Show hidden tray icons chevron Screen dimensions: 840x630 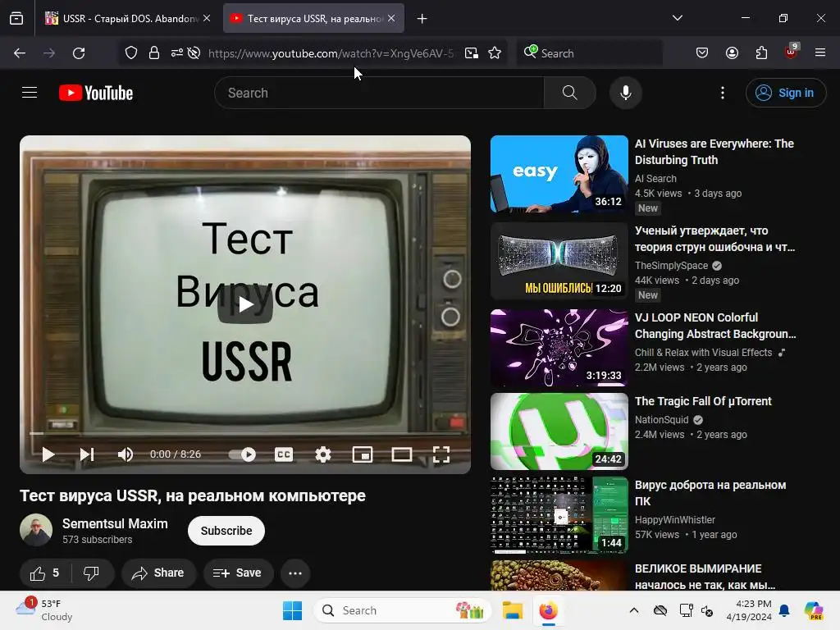(634, 610)
